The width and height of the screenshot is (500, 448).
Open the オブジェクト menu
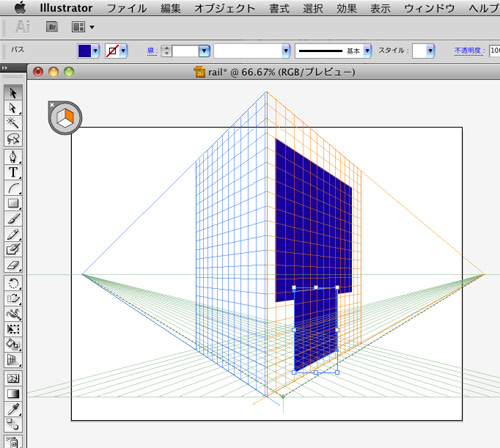[225, 8]
